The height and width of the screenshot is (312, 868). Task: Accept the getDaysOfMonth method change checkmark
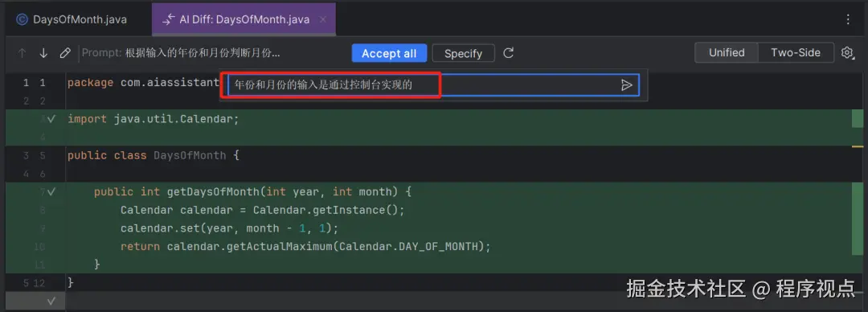tap(51, 191)
